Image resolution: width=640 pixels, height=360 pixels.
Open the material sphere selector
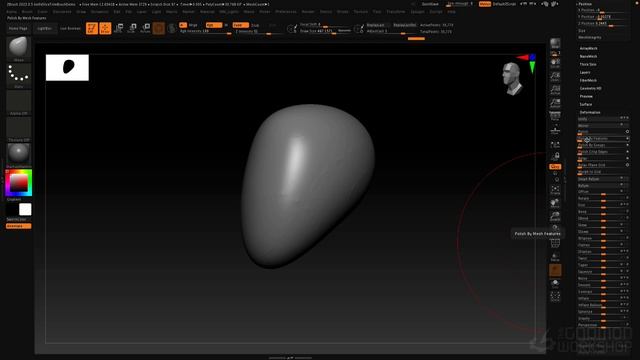[x=19, y=155]
